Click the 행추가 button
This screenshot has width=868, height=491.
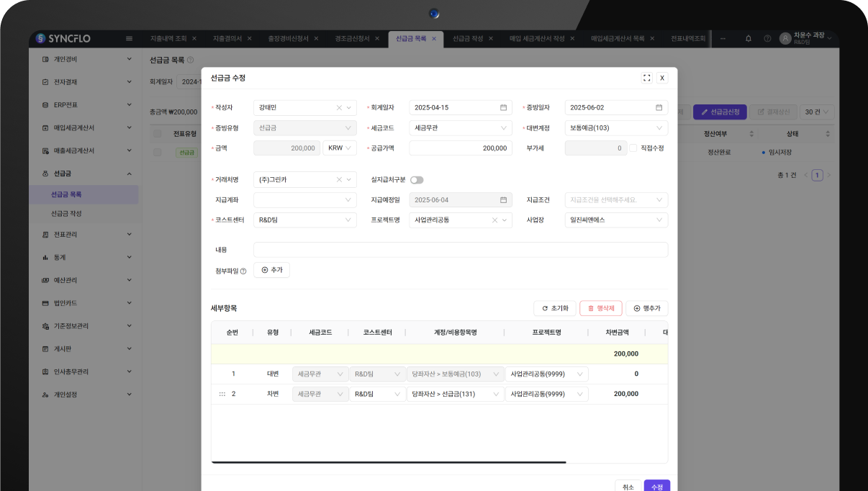[646, 308]
